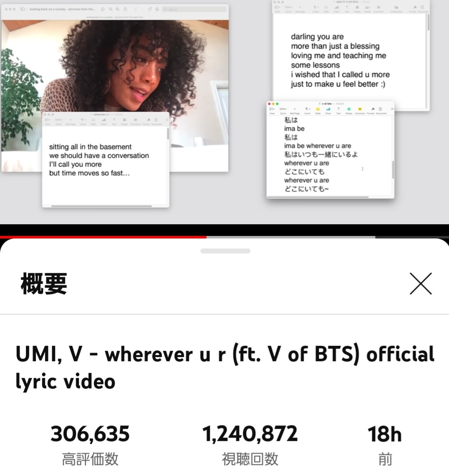
Task: Click the red video progress bar
Action: pyautogui.click(x=103, y=237)
